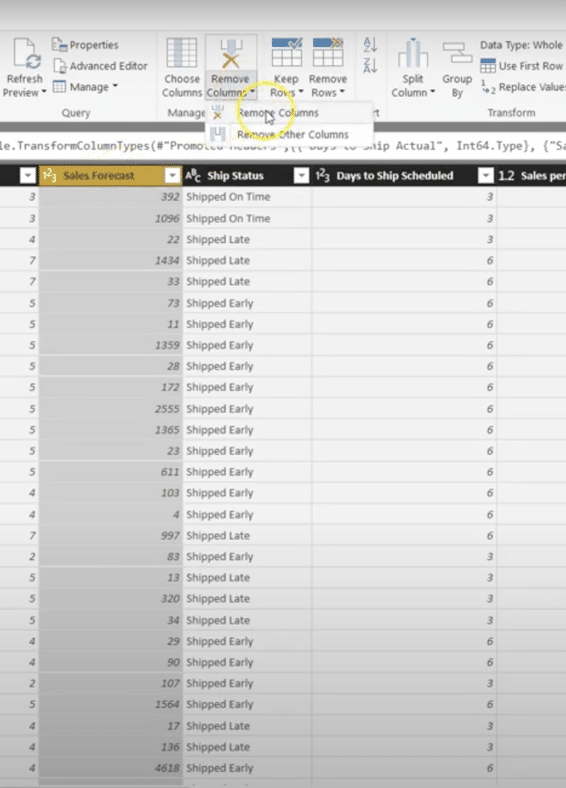This screenshot has height=788, width=566.
Task: Open query Properties
Action: click(85, 45)
